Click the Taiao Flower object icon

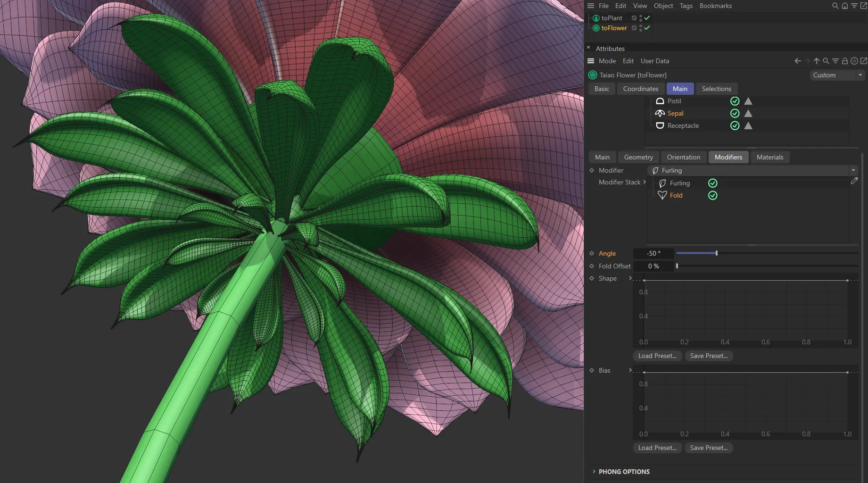592,75
